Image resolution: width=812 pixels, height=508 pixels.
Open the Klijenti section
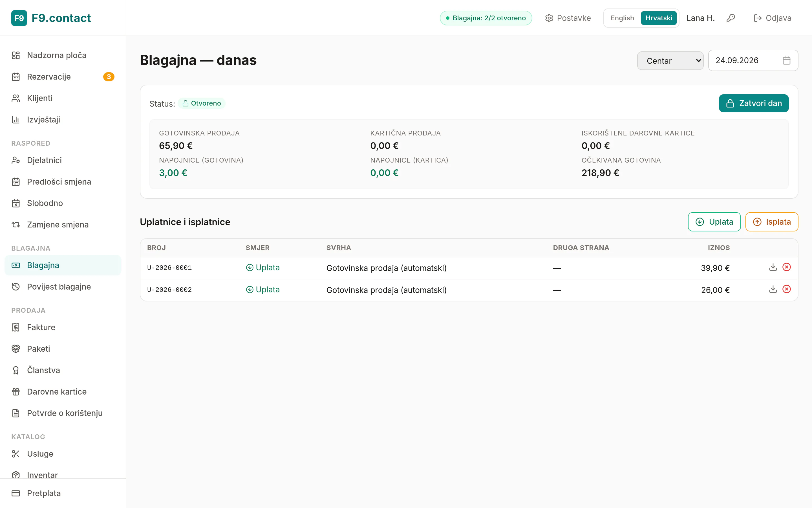click(x=63, y=98)
